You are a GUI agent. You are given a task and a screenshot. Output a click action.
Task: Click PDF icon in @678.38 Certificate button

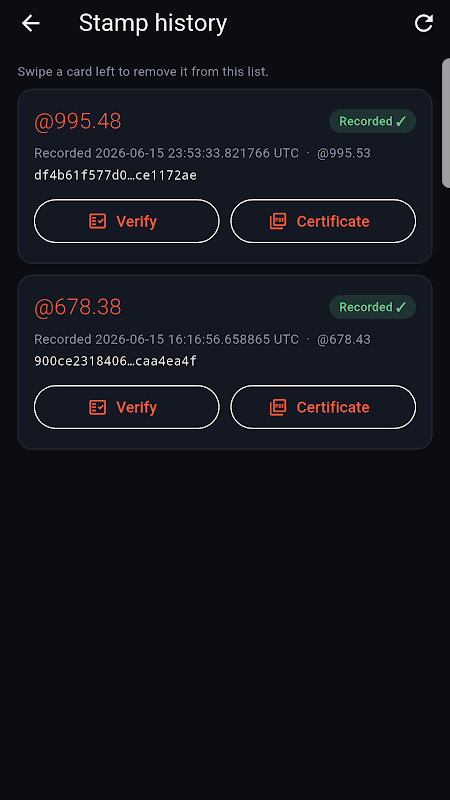coord(278,407)
